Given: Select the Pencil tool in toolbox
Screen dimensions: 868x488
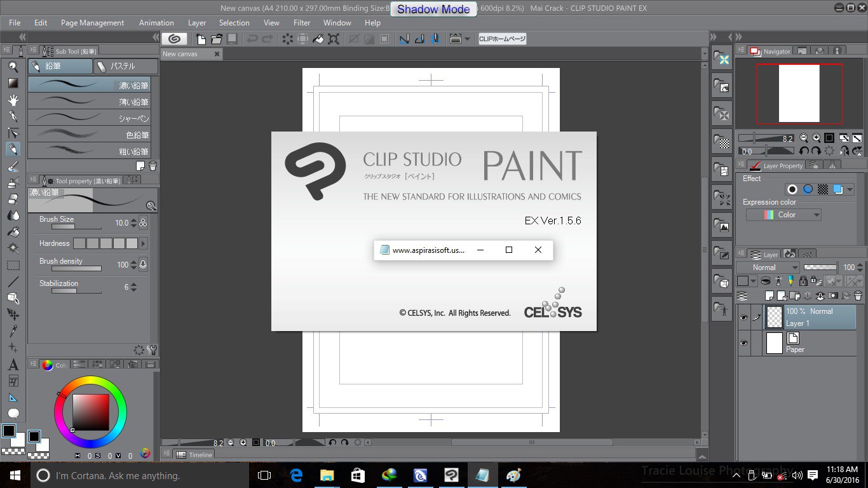Looking at the screenshot, I should [13, 149].
